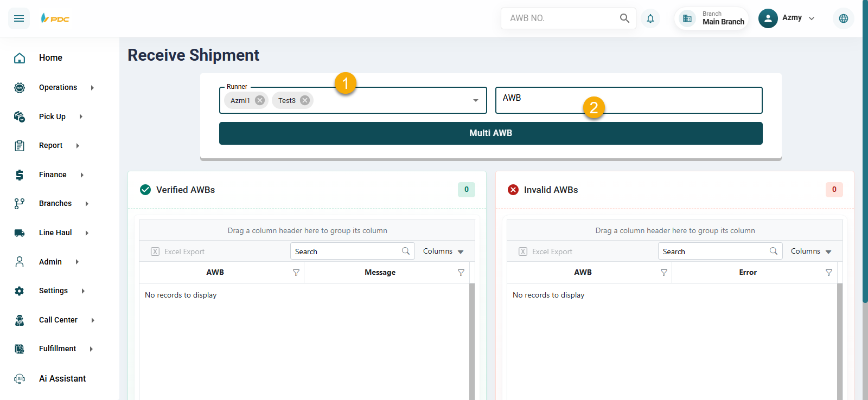This screenshot has width=868, height=400.
Task: Remove the Azmi1 runner chip
Action: (x=260, y=100)
